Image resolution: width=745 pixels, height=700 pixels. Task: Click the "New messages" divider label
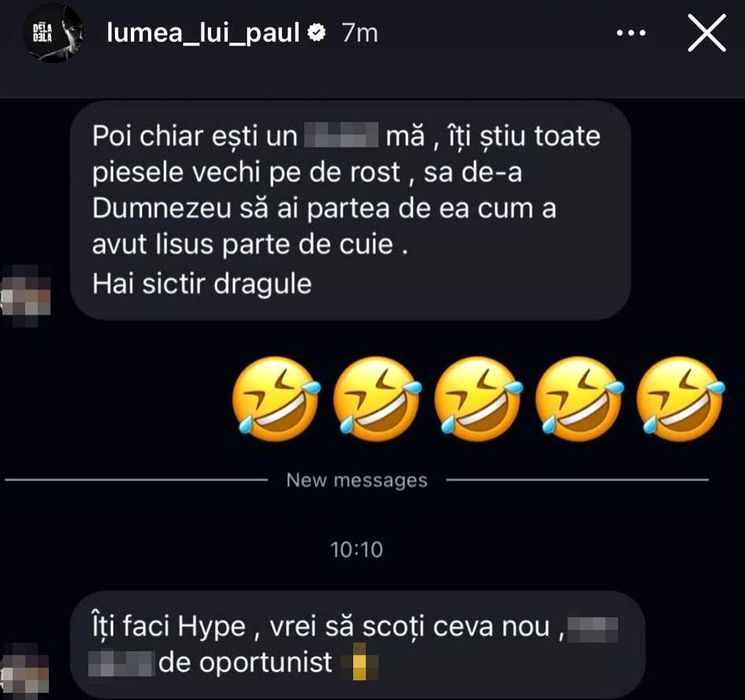point(357,480)
